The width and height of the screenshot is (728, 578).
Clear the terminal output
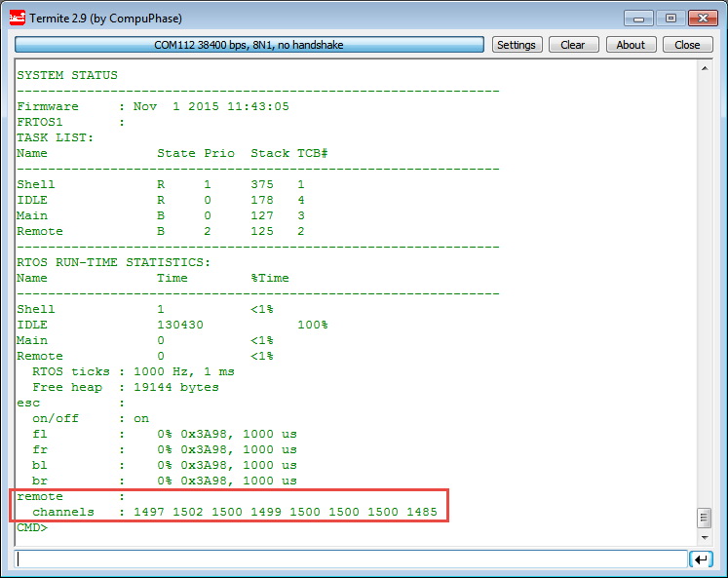573,45
